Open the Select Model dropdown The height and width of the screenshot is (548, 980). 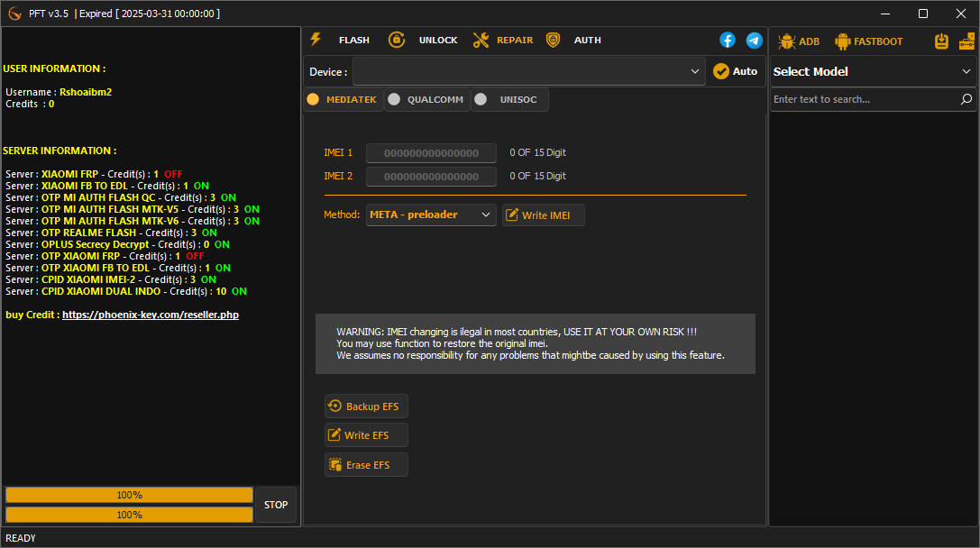pos(871,71)
